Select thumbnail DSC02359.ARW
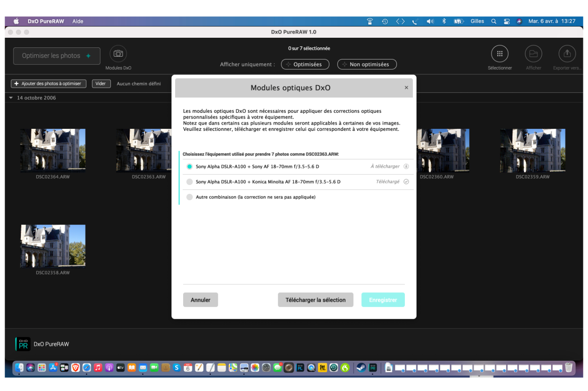This screenshot has width=588, height=391. click(x=533, y=150)
